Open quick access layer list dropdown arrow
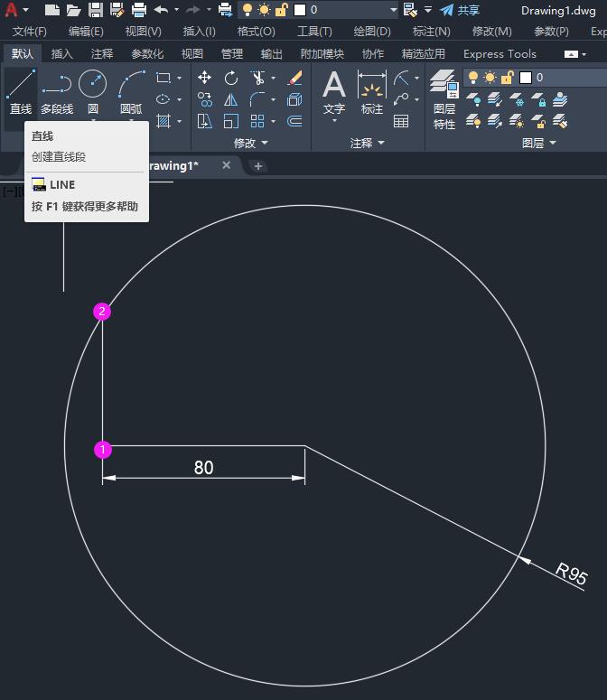Image resolution: width=607 pixels, height=700 pixels. [x=393, y=10]
